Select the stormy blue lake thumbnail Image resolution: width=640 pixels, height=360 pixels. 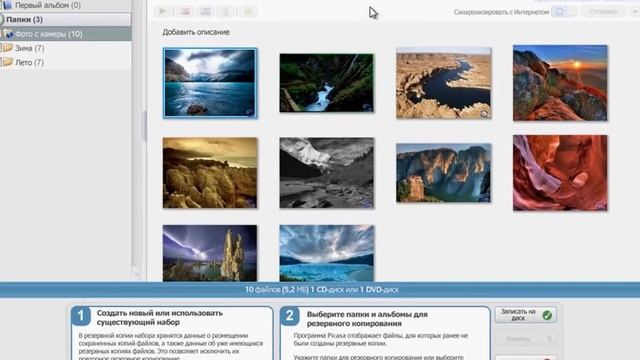point(210,83)
